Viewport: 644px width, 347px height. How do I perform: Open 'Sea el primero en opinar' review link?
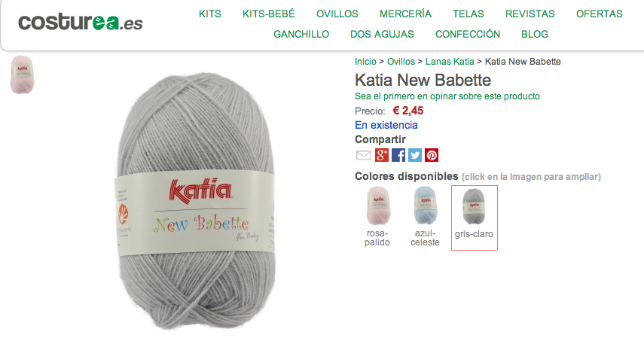click(x=447, y=96)
